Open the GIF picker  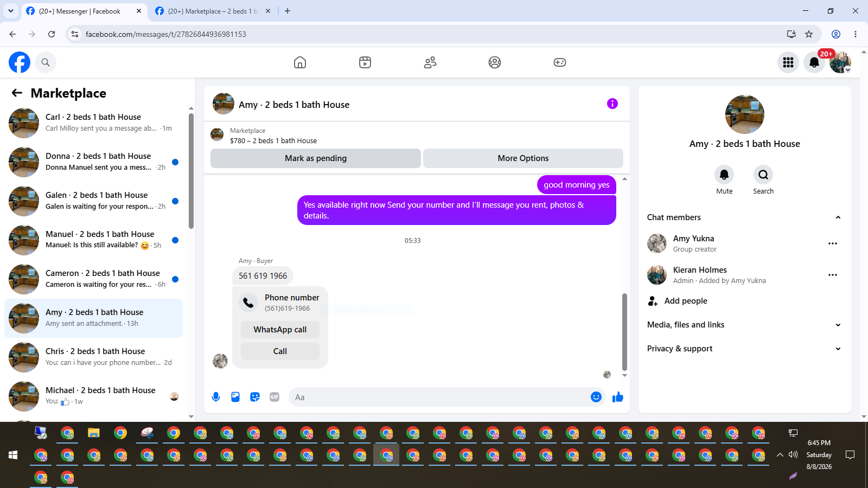click(x=275, y=397)
